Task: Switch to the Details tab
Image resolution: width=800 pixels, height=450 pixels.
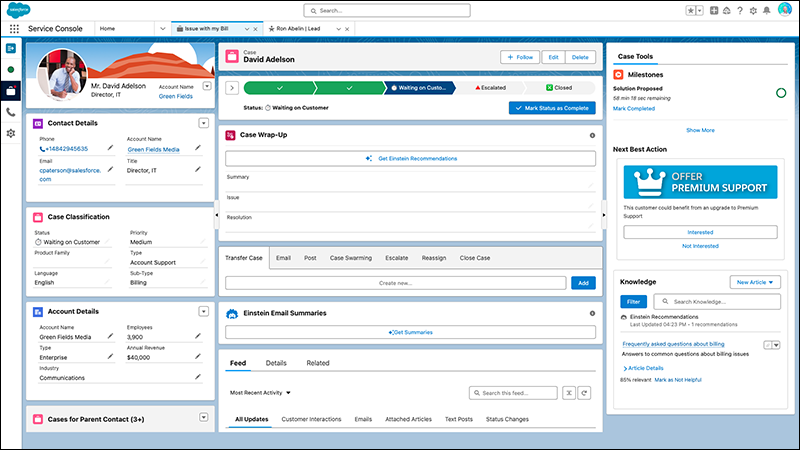Action: coord(276,363)
